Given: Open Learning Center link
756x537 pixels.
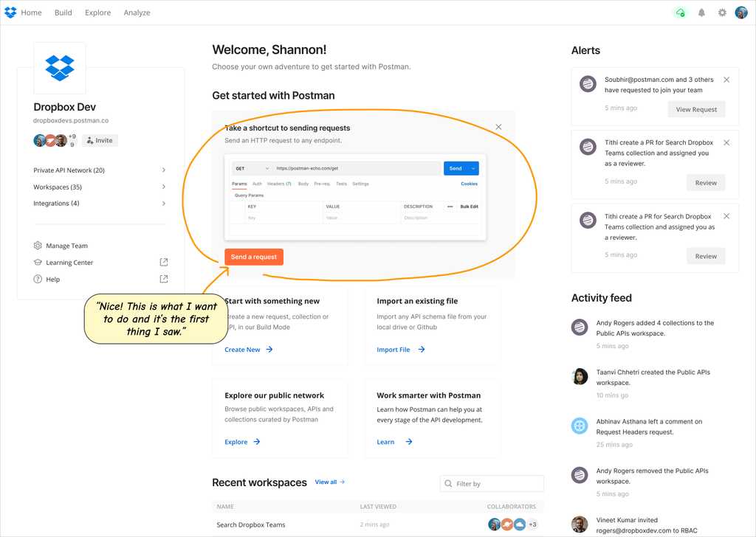Looking at the screenshot, I should tap(69, 263).
